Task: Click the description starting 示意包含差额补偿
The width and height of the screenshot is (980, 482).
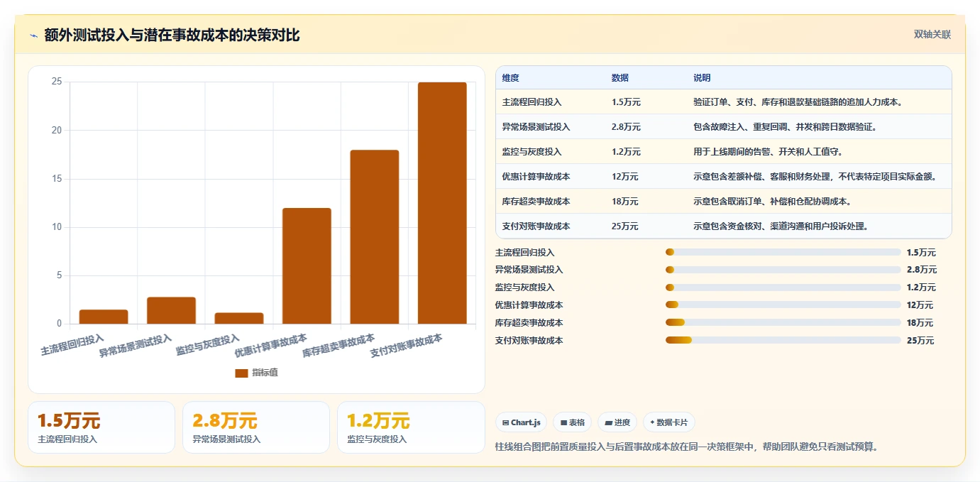Action: pos(817,177)
